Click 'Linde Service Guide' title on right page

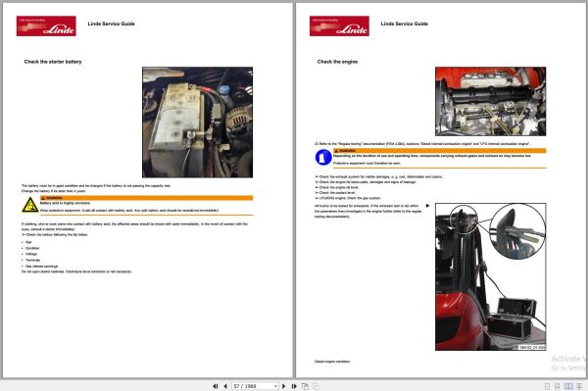[x=404, y=24]
